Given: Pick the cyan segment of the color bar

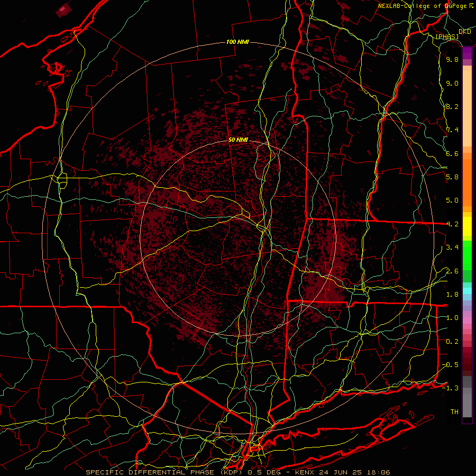Looking at the screenshot, I should coord(467,291).
